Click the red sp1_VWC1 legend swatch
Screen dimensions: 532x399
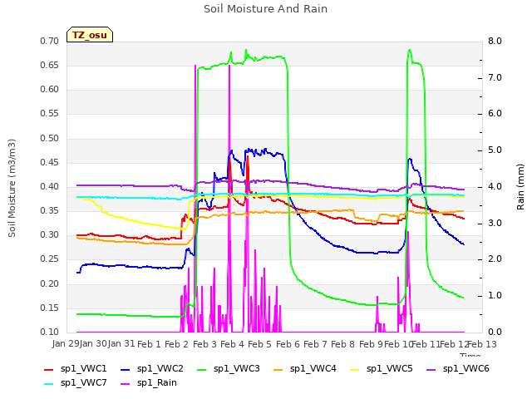(49, 369)
